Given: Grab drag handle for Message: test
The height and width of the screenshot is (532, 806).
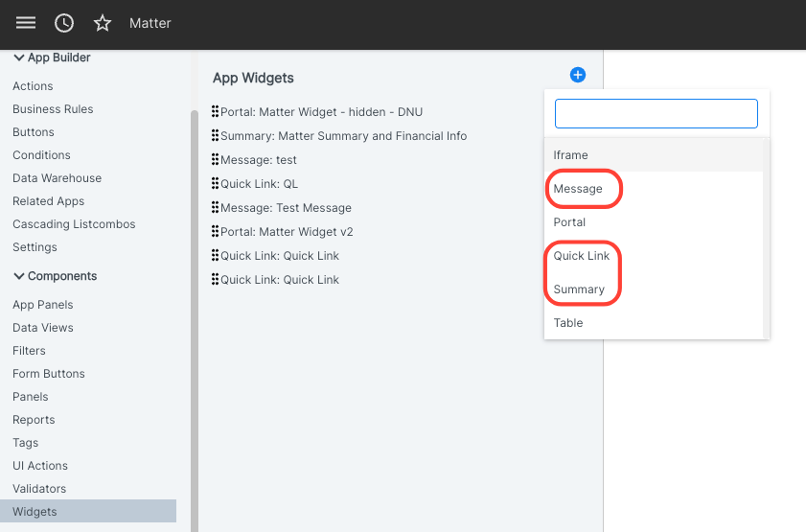Looking at the screenshot, I should (x=215, y=159).
